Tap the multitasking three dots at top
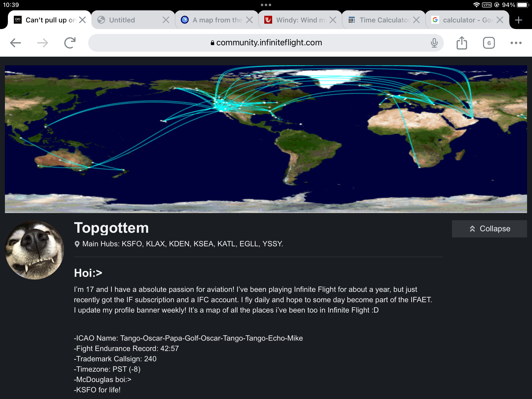Viewport: 532px width, 399px height. [266, 5]
